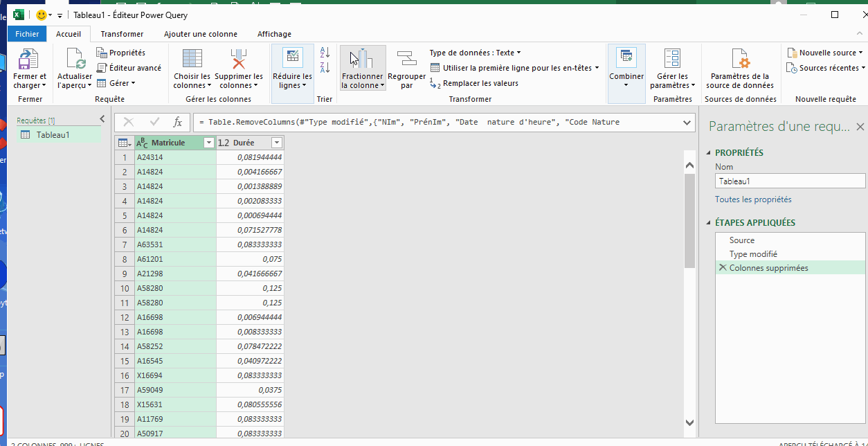Click the vertical scrollbar thumb of the grid
This screenshot has width=868, height=446.
click(689, 220)
